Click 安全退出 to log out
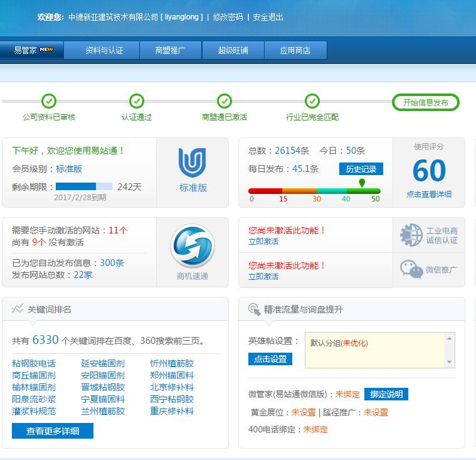Image resolution: width=476 pixels, height=460 pixels. coord(268,17)
